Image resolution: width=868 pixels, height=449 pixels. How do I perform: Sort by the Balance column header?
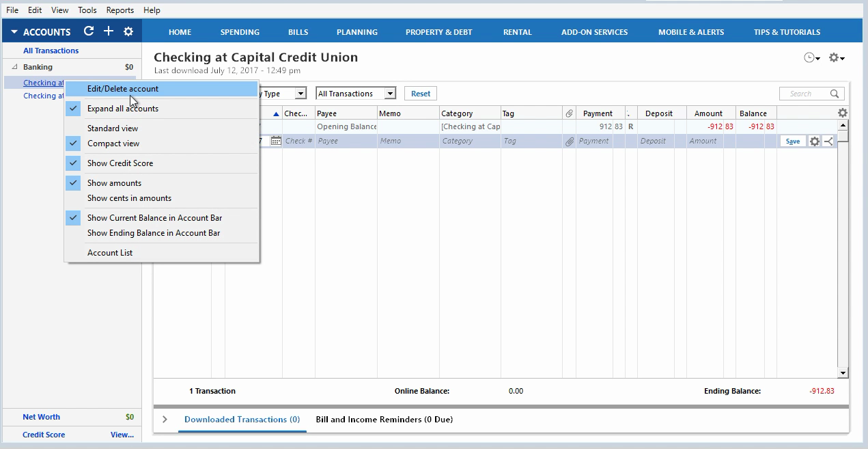pos(757,113)
